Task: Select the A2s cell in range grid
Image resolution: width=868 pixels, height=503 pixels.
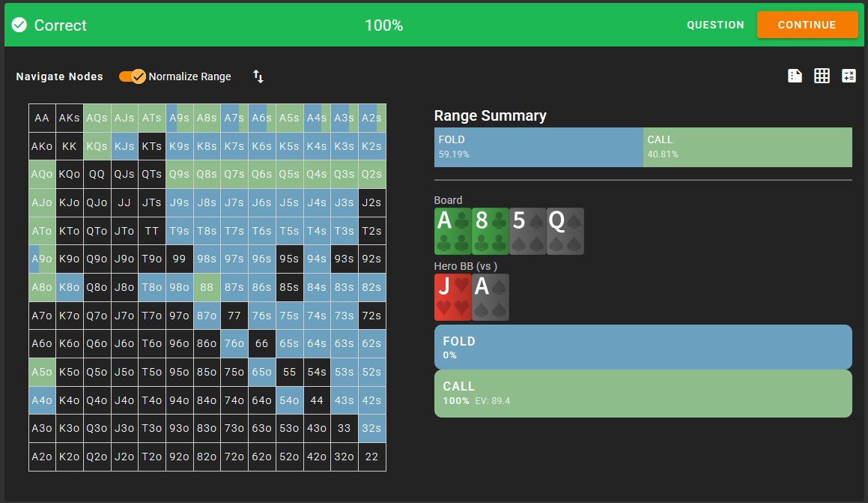Action: click(372, 118)
